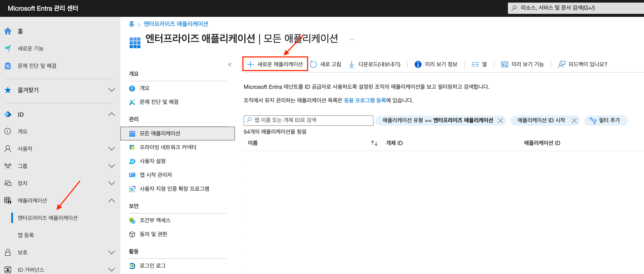Click the ID diamond icon
This screenshot has width=644, height=274.
tap(8, 114)
